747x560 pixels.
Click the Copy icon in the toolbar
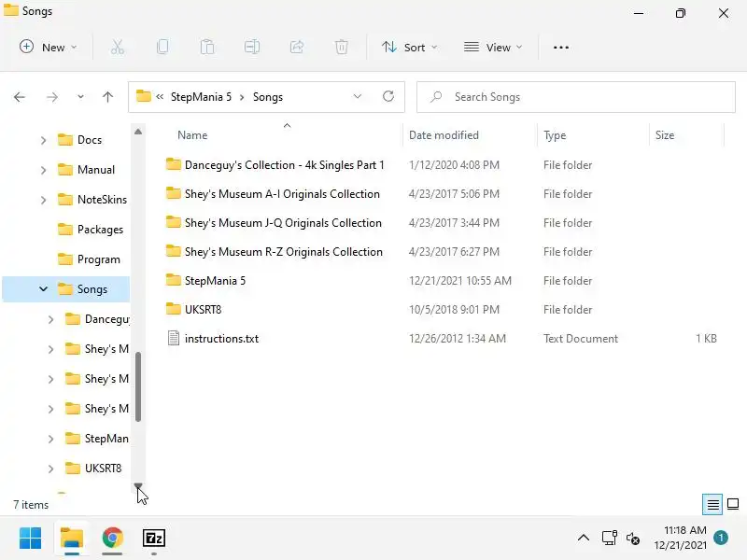tap(162, 48)
